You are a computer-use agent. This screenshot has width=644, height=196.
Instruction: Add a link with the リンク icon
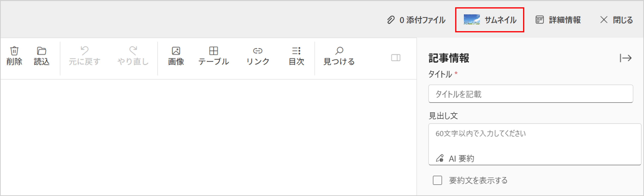pos(258,51)
